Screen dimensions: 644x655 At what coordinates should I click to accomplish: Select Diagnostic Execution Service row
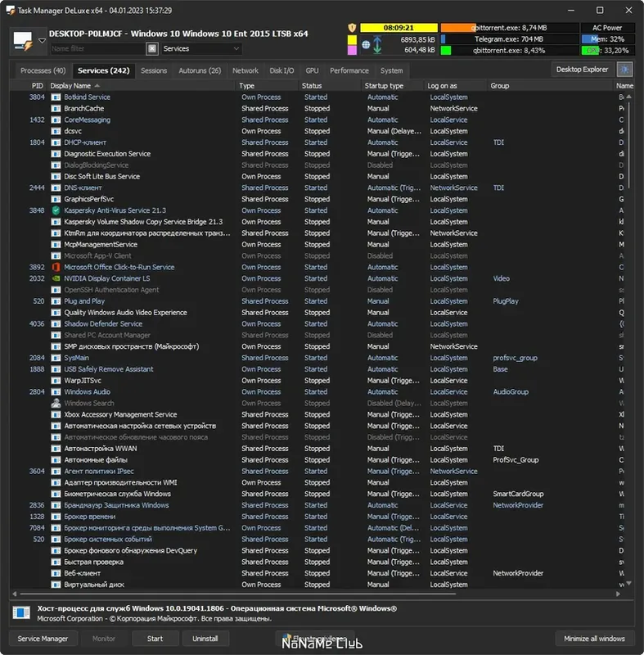(319, 154)
